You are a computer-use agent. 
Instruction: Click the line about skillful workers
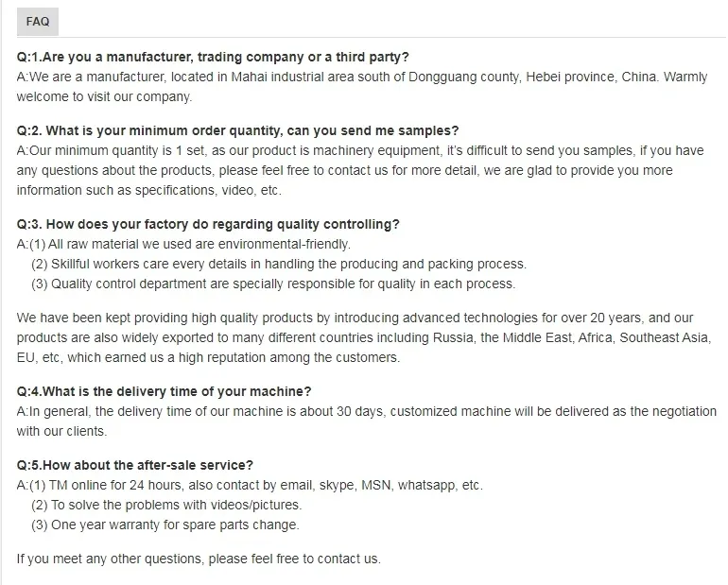279,264
